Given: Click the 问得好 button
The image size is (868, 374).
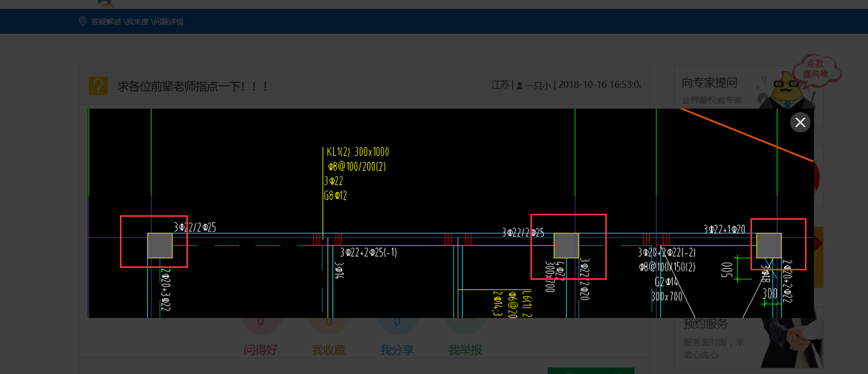Looking at the screenshot, I should click(261, 350).
